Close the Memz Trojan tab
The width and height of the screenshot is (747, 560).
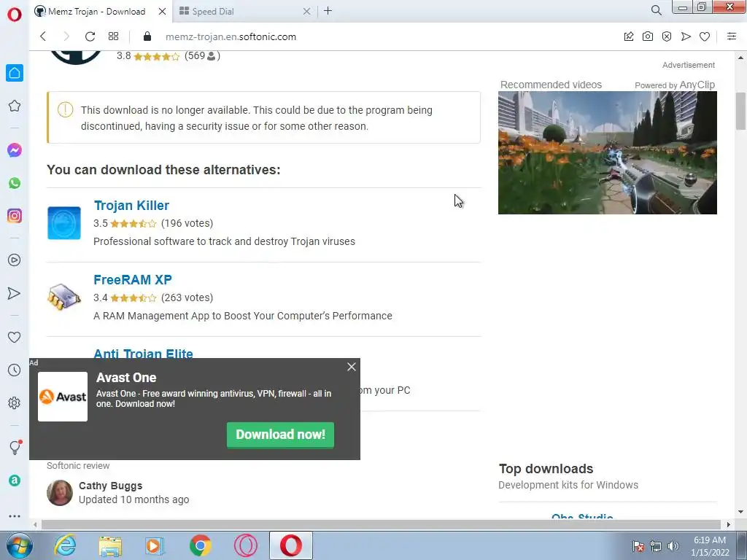point(163,12)
